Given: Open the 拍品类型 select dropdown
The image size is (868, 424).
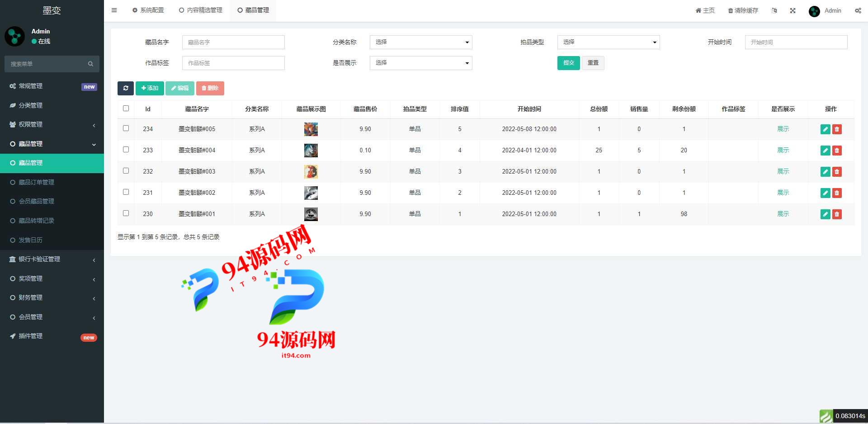Looking at the screenshot, I should 609,42.
